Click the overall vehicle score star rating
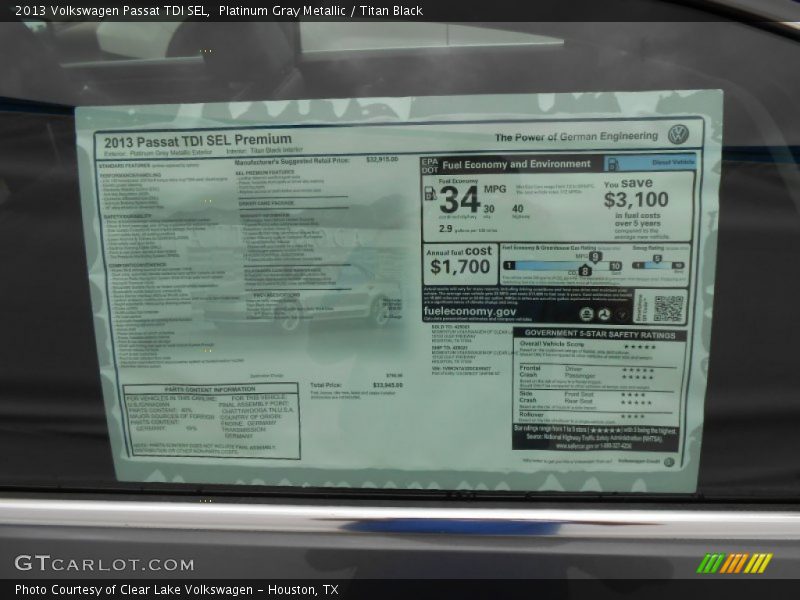Screen dimensions: 800x600 [639, 346]
